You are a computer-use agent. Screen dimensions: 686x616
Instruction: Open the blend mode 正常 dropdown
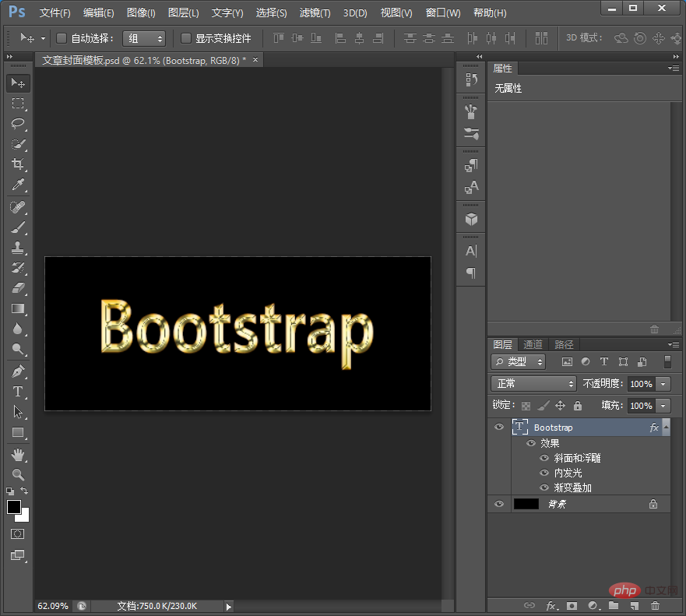click(533, 384)
